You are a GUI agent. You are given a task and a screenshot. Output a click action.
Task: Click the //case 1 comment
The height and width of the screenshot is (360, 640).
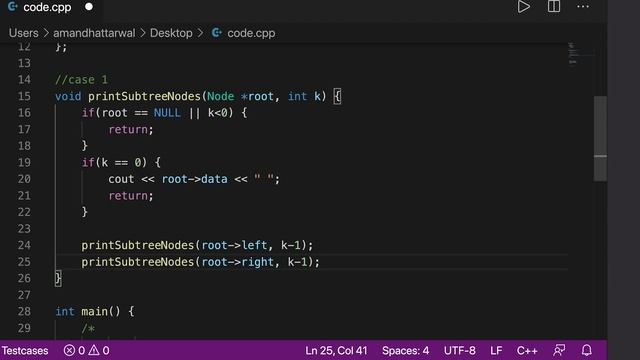tap(81, 80)
